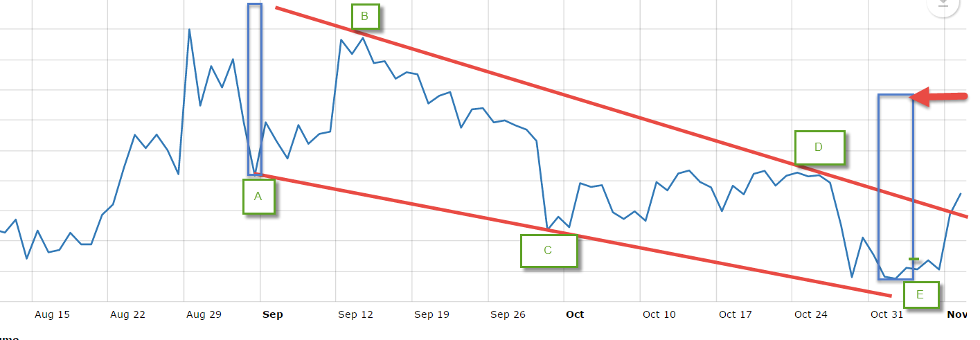This screenshot has width=980, height=340.
Task: Select the green label box A
Action: click(x=258, y=196)
